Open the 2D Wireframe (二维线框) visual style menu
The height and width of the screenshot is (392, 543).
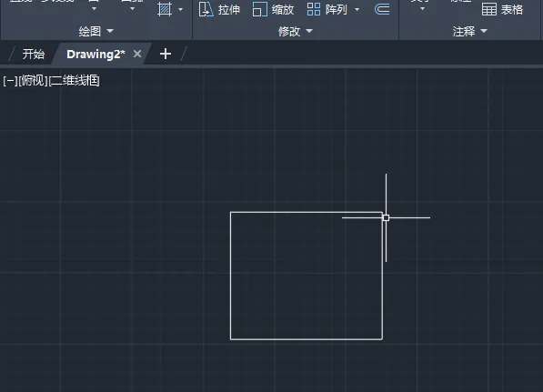click(74, 81)
